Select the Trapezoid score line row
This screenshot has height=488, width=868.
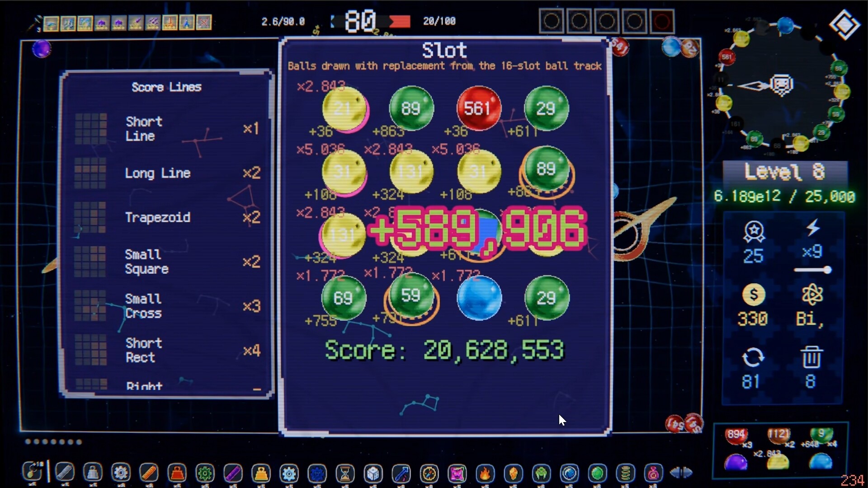pyautogui.click(x=167, y=217)
